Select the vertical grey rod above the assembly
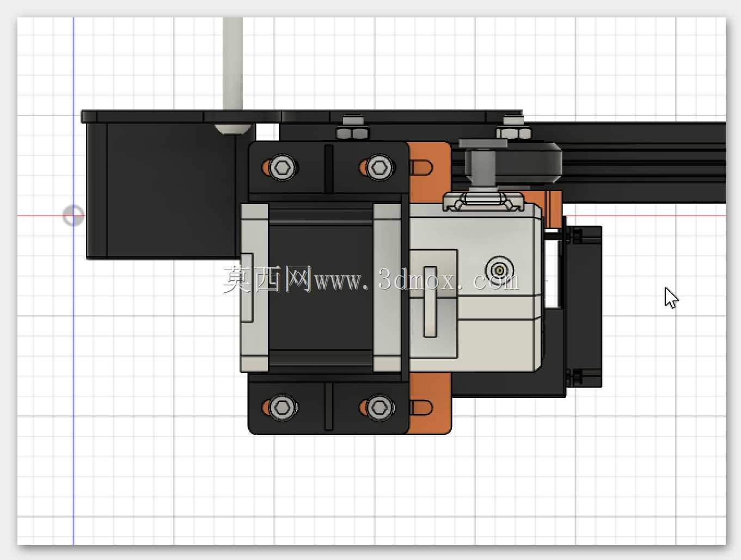 pos(233,64)
